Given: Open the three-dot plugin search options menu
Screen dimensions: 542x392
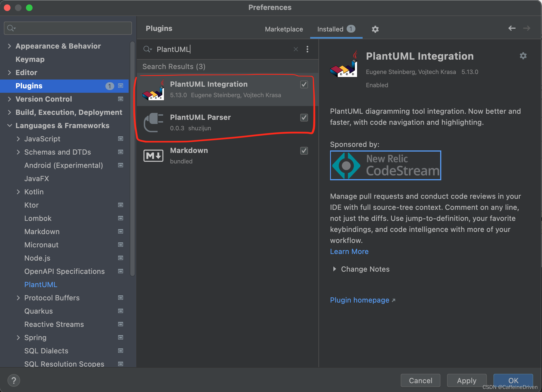Looking at the screenshot, I should [307, 49].
